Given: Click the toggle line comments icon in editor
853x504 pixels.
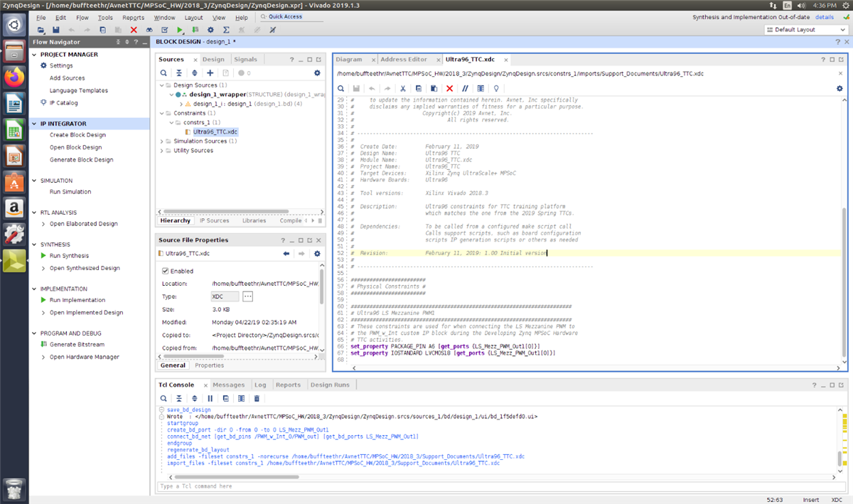Looking at the screenshot, I should (466, 88).
